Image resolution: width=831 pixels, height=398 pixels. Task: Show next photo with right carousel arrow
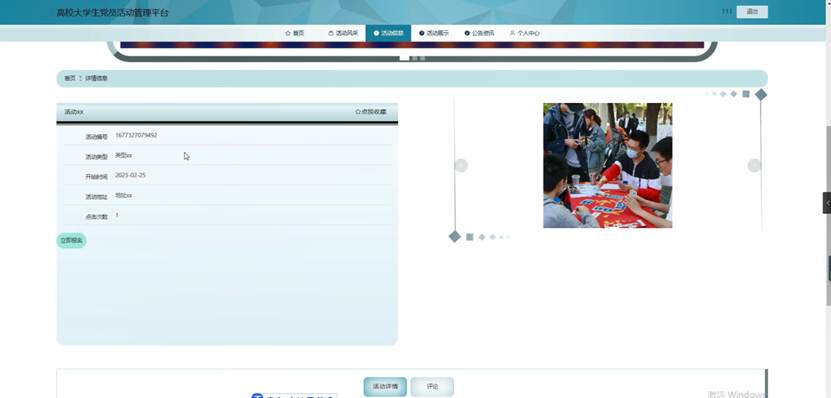point(754,165)
